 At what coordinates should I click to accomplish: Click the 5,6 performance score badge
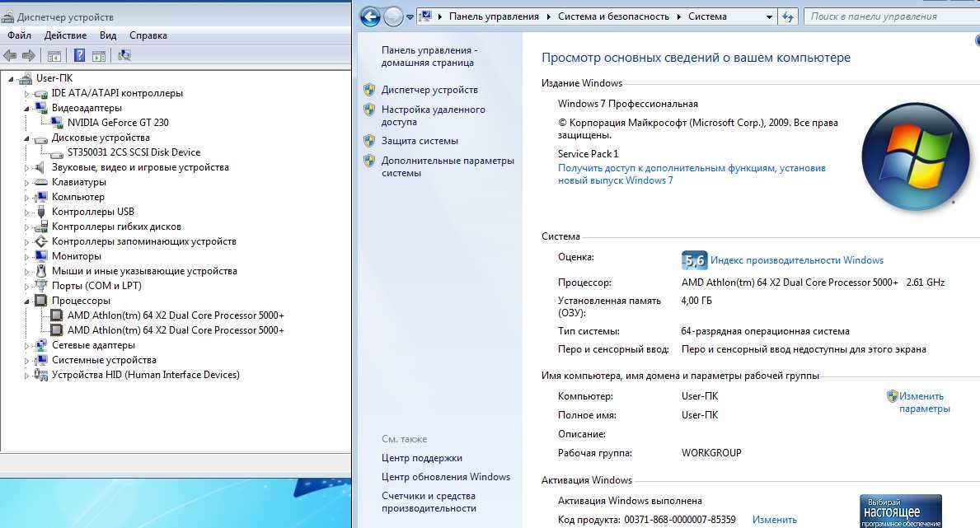(x=694, y=260)
